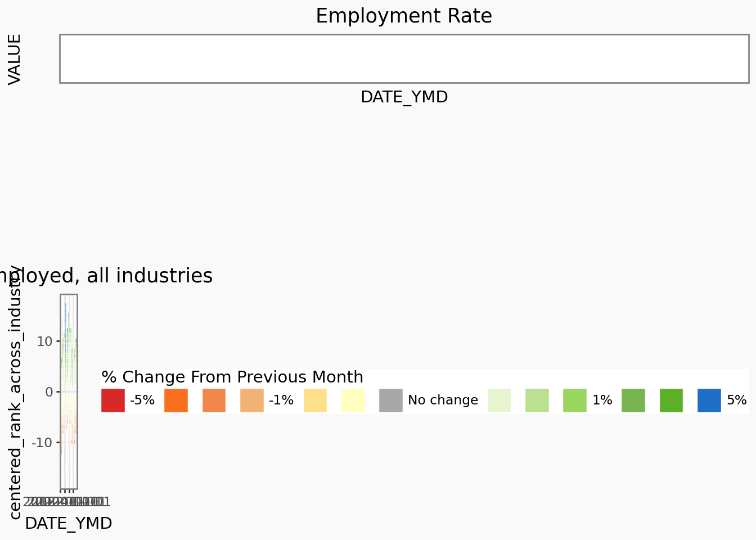Click the '% Change From Previous Month' legend title
Screen dimensions: 756x540
pos(232,377)
